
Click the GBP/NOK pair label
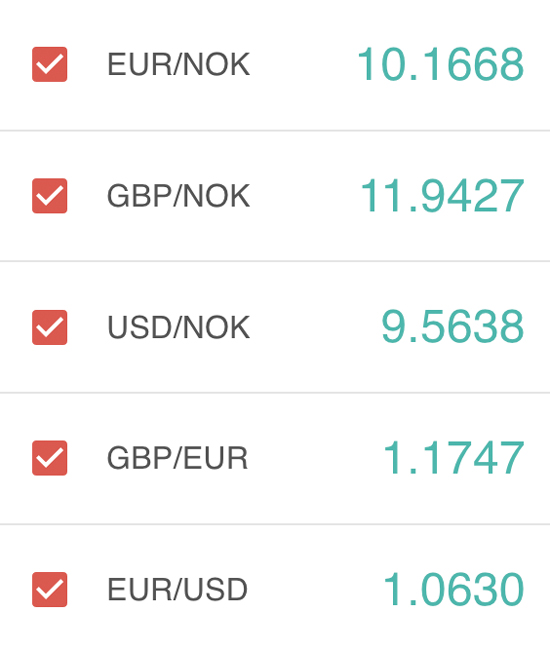pos(179,196)
